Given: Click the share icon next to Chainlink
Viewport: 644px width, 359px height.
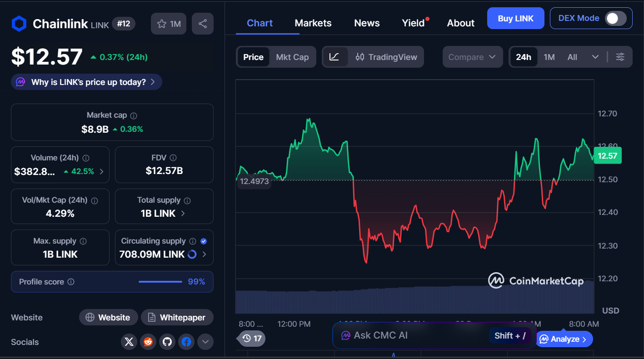Looking at the screenshot, I should [203, 24].
